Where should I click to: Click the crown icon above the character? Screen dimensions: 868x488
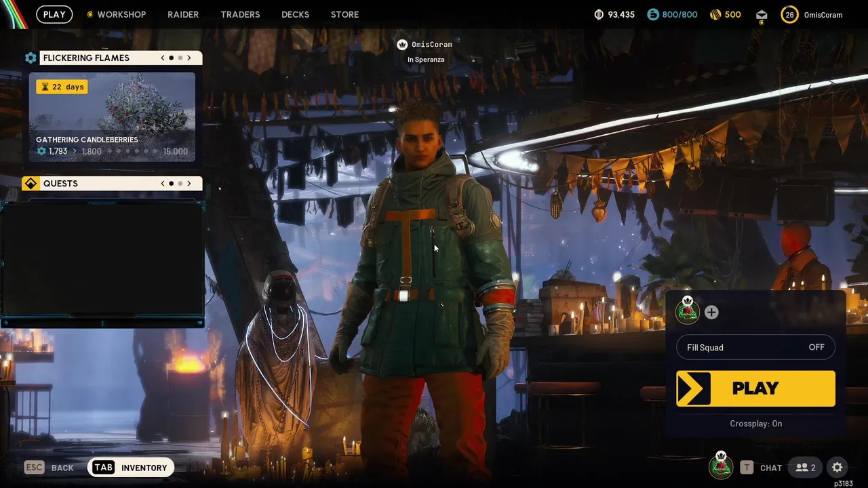402,45
